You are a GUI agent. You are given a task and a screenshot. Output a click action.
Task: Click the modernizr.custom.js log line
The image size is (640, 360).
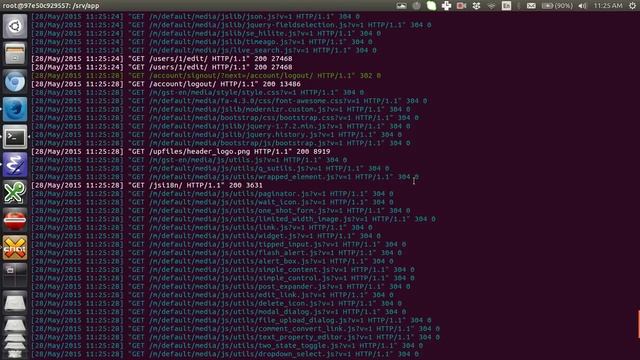click(x=221, y=109)
